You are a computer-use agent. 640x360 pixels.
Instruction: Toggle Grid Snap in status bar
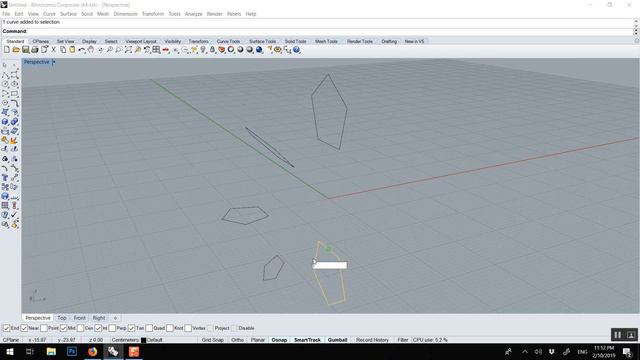(x=212, y=340)
